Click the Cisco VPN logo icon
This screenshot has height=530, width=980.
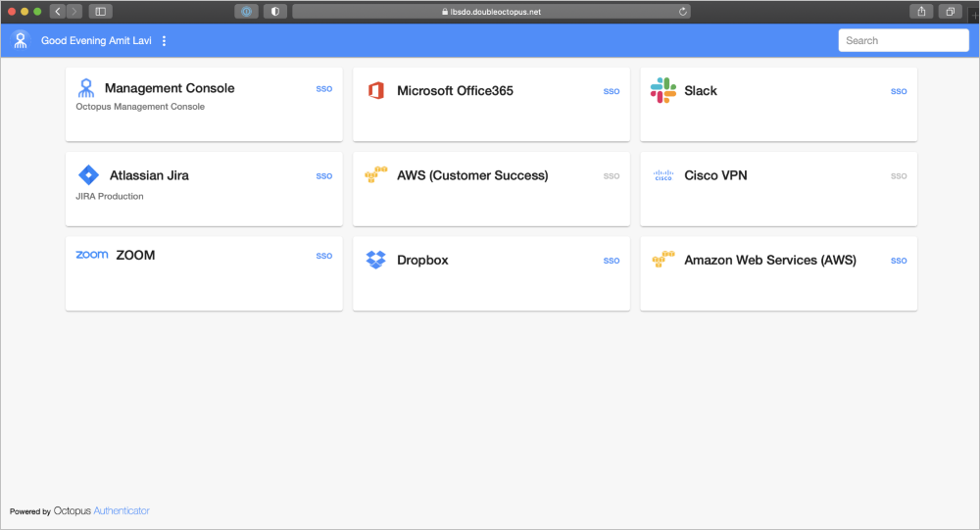(x=663, y=175)
